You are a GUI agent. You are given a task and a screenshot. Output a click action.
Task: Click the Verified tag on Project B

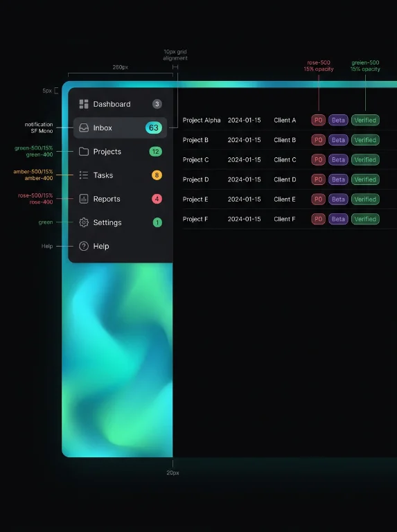(365, 140)
